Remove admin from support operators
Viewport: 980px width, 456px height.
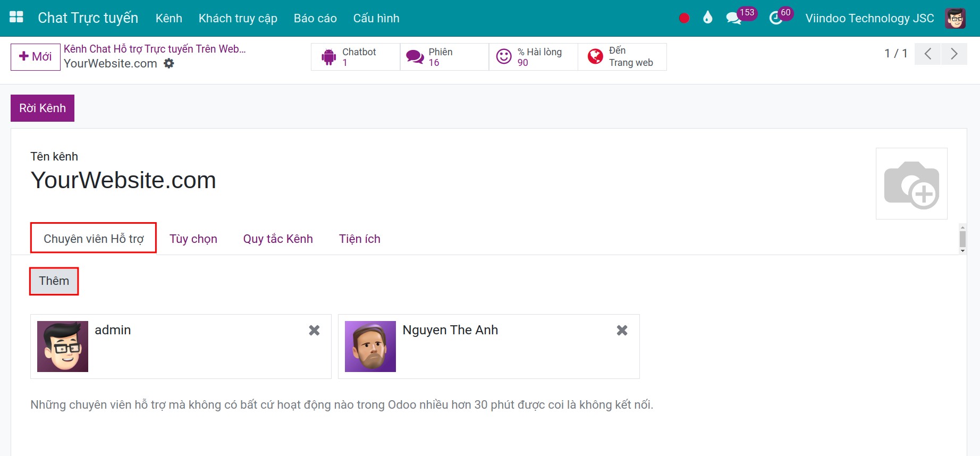314,331
